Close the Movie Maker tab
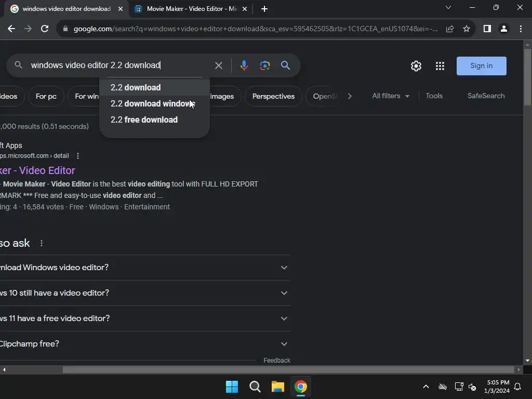 coord(245,9)
